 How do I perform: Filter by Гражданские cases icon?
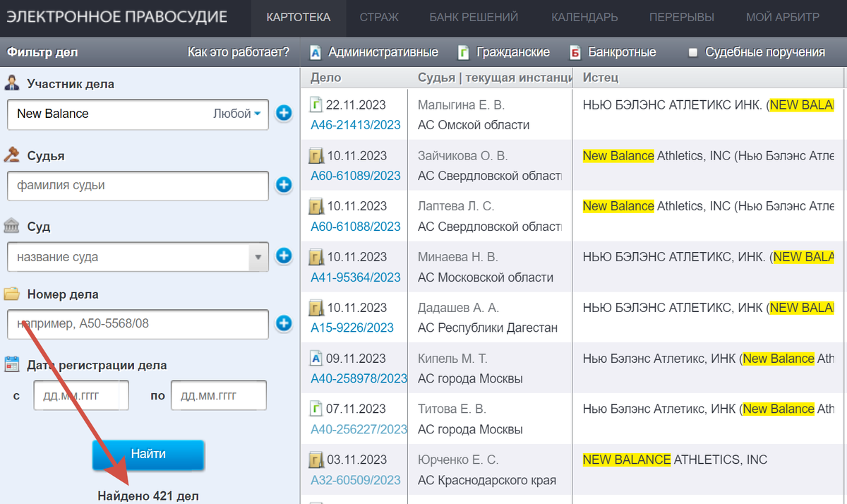point(464,52)
